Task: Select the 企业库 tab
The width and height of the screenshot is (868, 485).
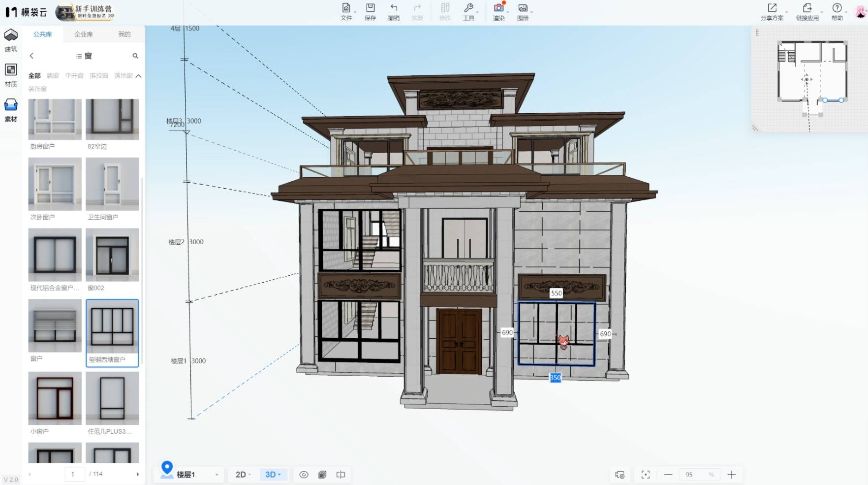Action: click(84, 34)
